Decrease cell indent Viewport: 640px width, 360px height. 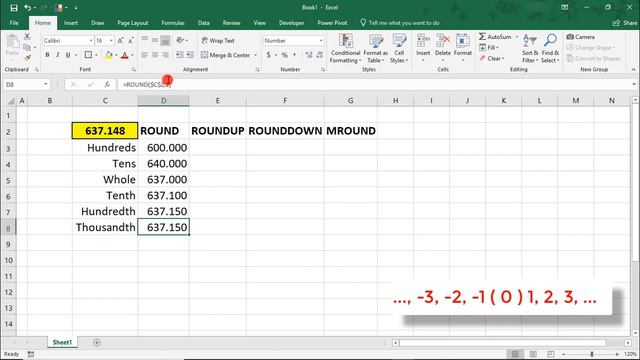pos(180,55)
